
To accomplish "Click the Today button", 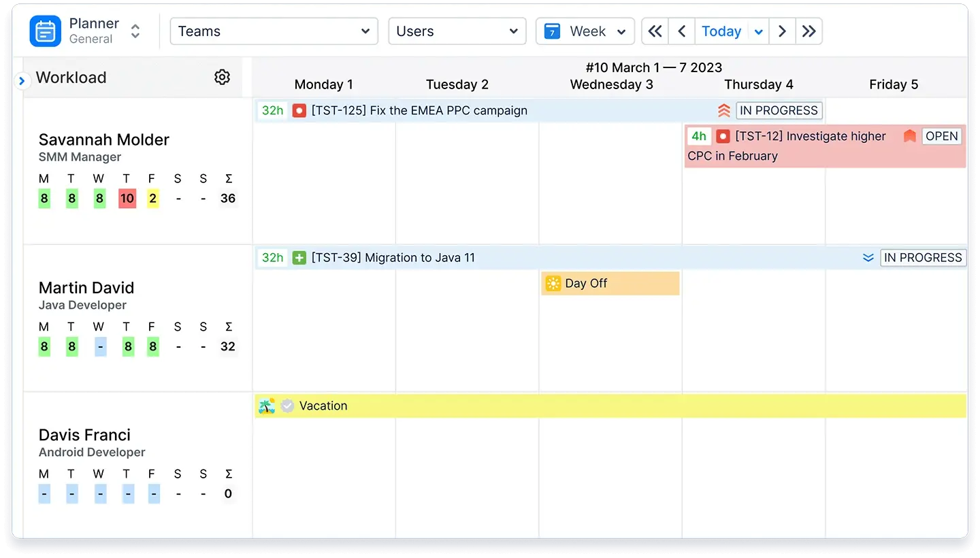I will (721, 31).
